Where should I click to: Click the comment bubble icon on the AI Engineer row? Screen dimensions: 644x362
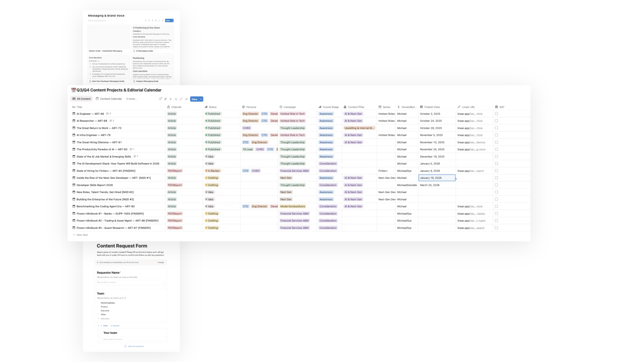point(107,114)
